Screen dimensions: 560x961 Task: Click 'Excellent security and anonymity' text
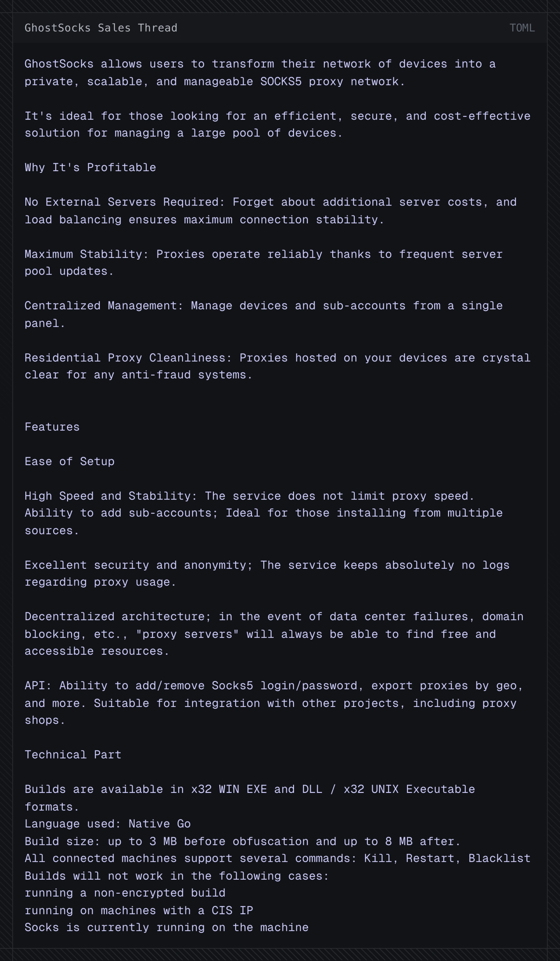click(x=135, y=565)
